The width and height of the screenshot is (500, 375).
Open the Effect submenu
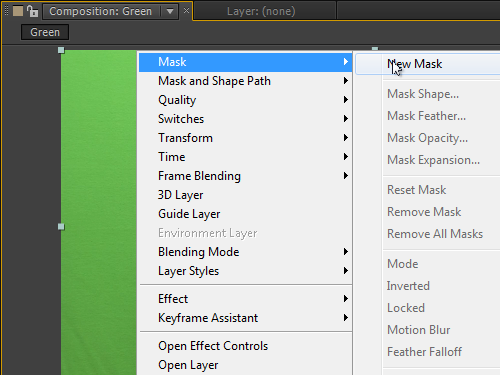pyautogui.click(x=245, y=299)
